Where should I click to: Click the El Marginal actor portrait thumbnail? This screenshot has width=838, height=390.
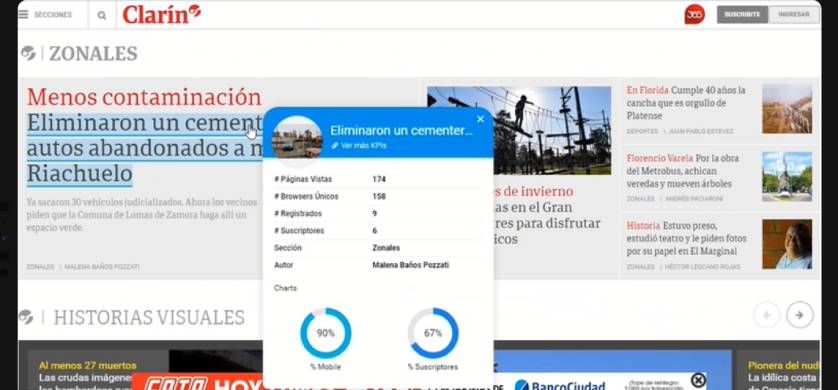pyautogui.click(x=787, y=244)
